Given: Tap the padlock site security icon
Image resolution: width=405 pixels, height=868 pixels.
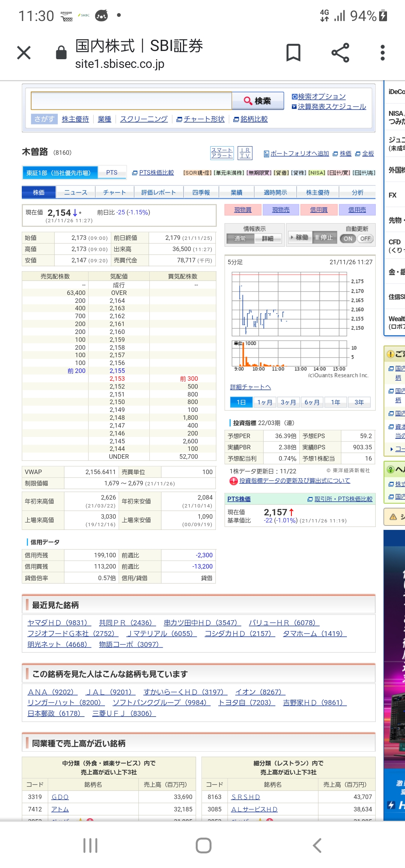Looking at the screenshot, I should tap(61, 52).
